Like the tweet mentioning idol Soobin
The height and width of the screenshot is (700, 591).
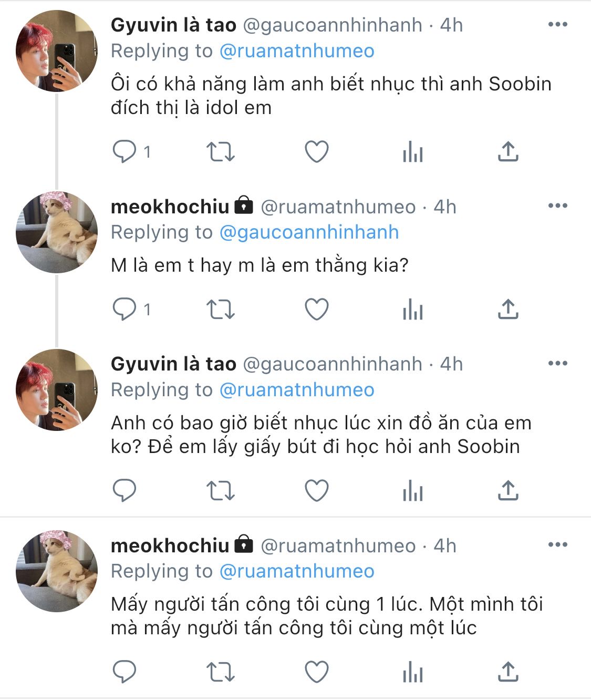coord(317,152)
